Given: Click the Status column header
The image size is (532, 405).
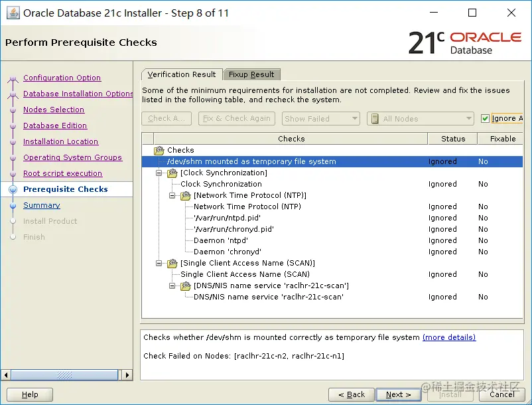Looking at the screenshot, I should 453,139.
